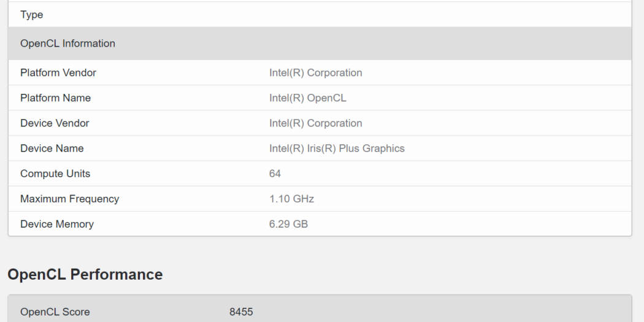Click the 6.29 GB memory value
Image resolution: width=644 pixels, height=322 pixels.
point(288,224)
